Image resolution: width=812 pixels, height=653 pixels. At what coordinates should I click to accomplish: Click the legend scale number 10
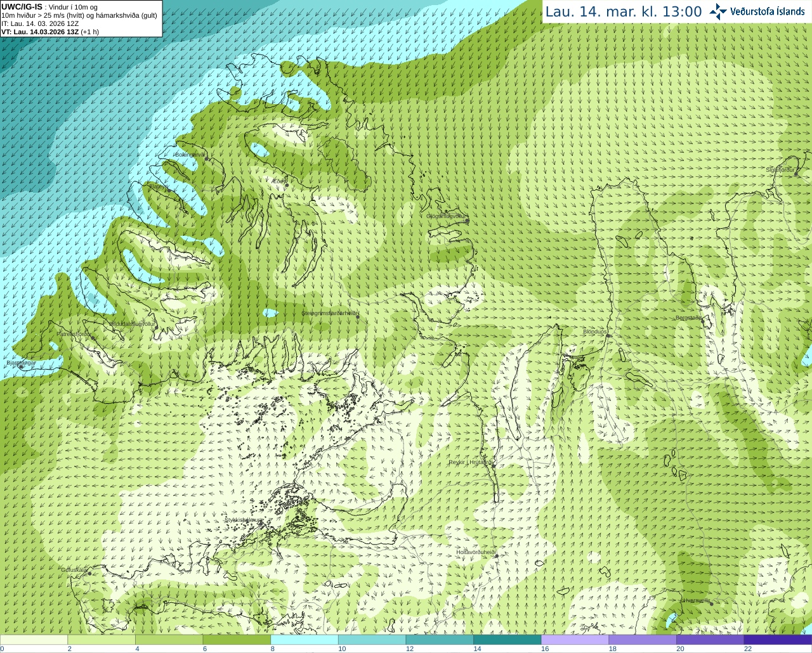(342, 649)
